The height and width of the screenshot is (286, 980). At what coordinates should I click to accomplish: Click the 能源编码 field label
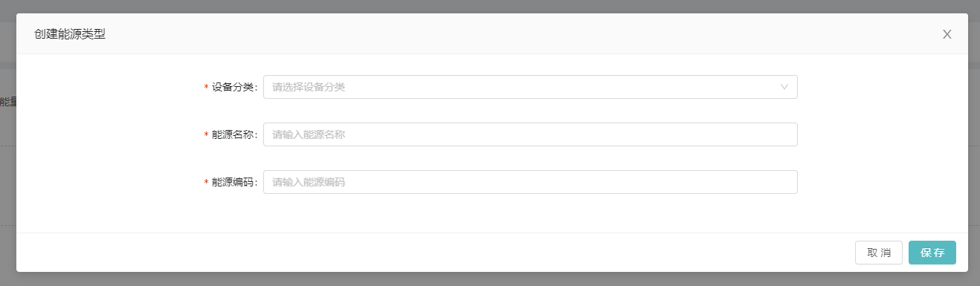point(233,182)
